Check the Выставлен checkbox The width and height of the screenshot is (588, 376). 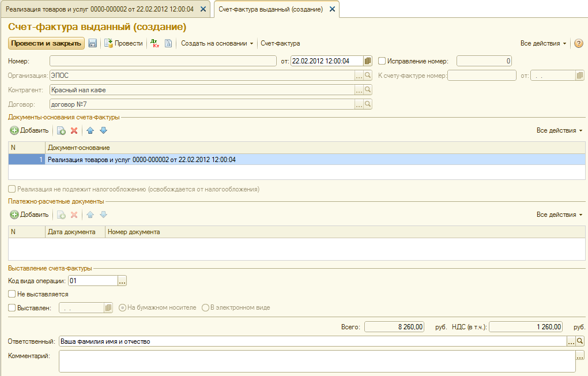pos(12,308)
